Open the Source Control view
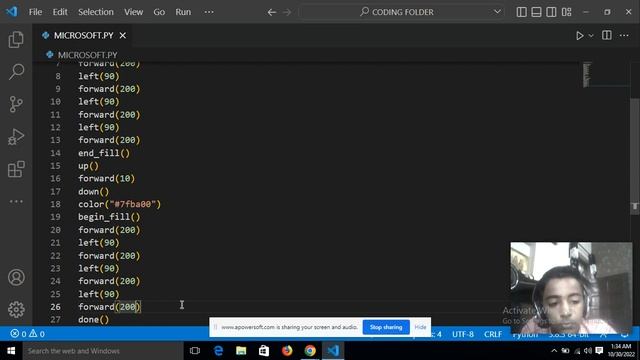The height and width of the screenshot is (360, 640). [16, 104]
